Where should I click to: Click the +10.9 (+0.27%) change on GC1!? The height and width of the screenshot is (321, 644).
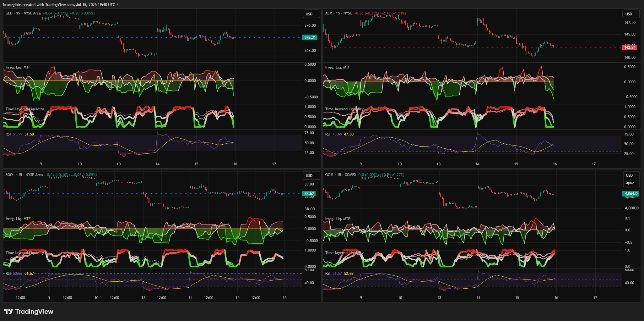click(392, 175)
